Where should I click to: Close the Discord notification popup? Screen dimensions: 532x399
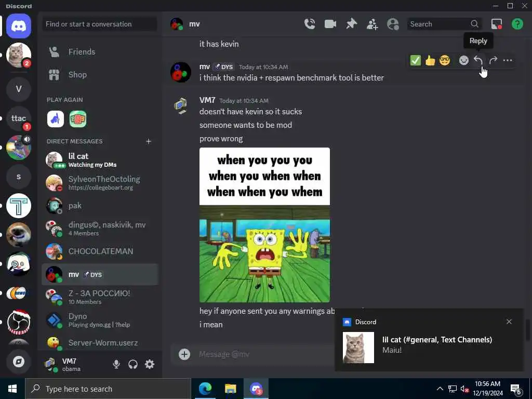point(509,322)
